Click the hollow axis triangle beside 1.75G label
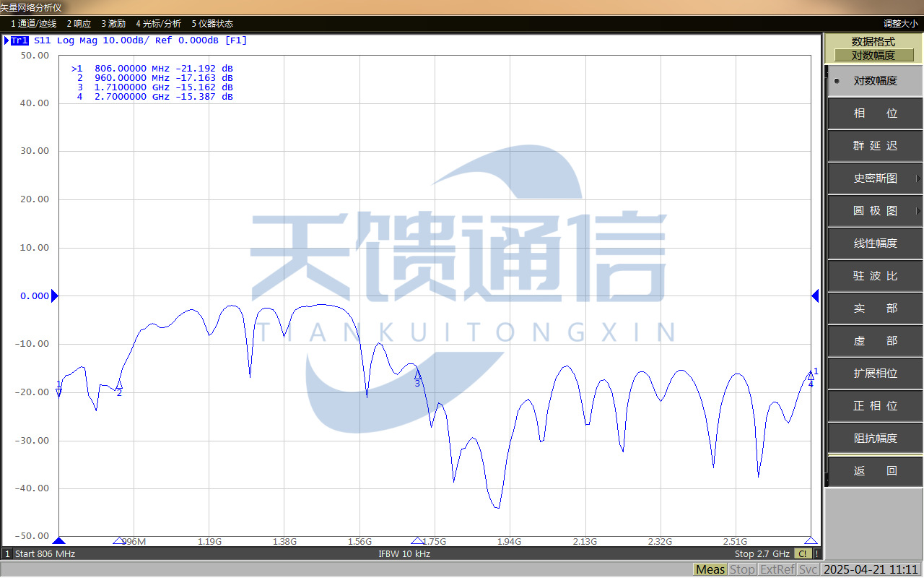This screenshot has height=578, width=924. [417, 540]
